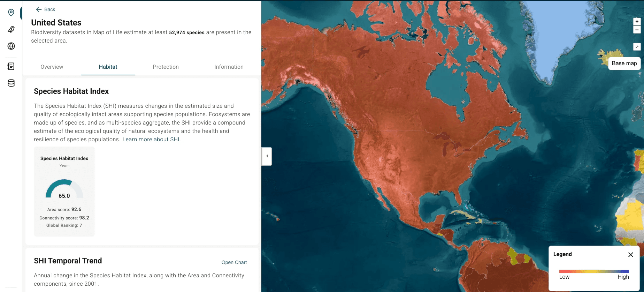Open the notebook/indicator reports sidebar icon

pos(11,66)
